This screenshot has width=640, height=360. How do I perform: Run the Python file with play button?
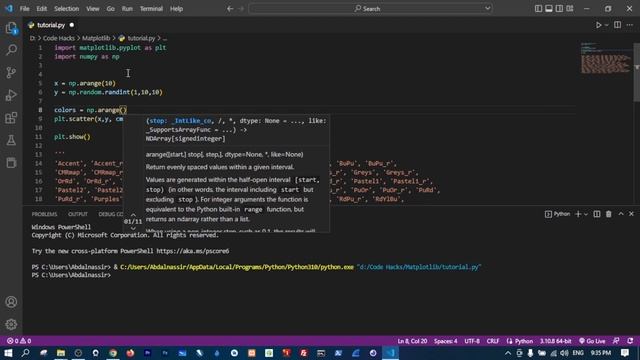pos(598,25)
